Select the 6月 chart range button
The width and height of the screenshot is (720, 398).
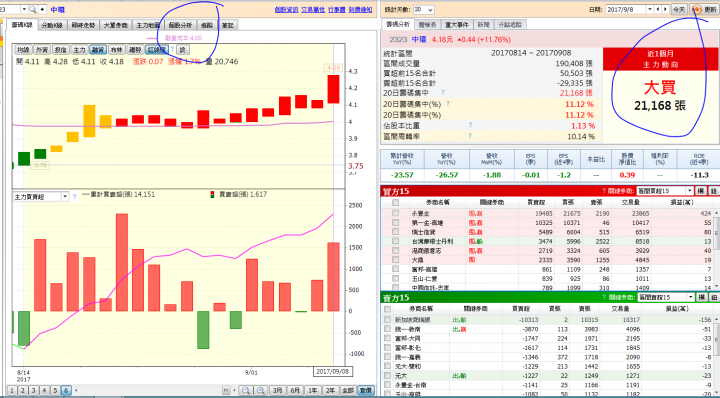coord(295,390)
